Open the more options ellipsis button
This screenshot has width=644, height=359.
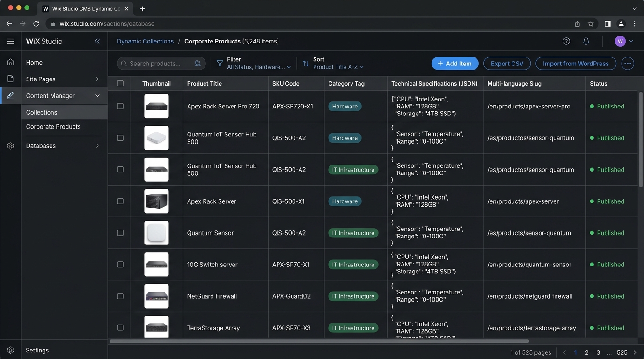coord(628,64)
